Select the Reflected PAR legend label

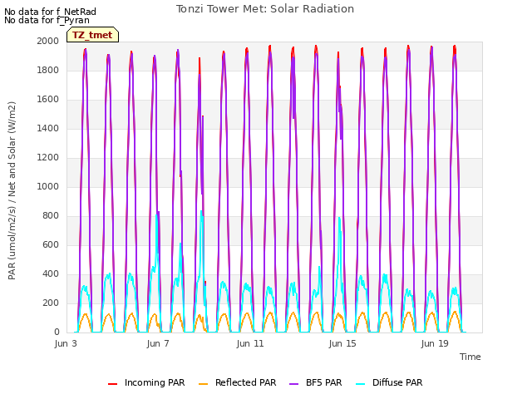pyautogui.click(x=246, y=382)
